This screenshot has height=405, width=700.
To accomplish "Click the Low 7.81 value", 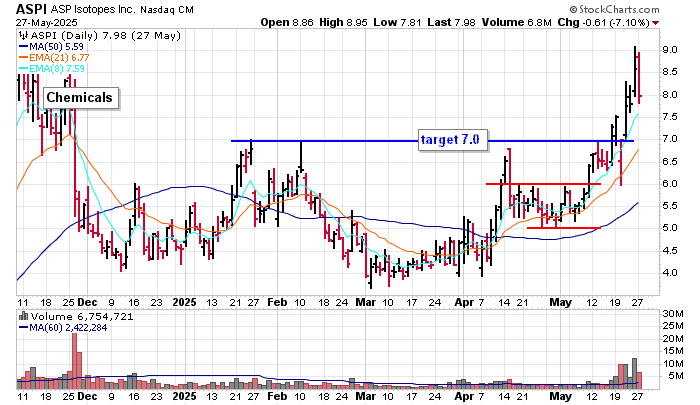I will tap(397, 22).
